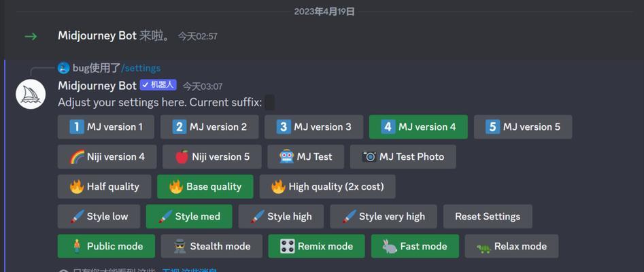Viewport: 644px width, 272px height.
Task: Click the Reset Settings button
Action: [x=488, y=216]
